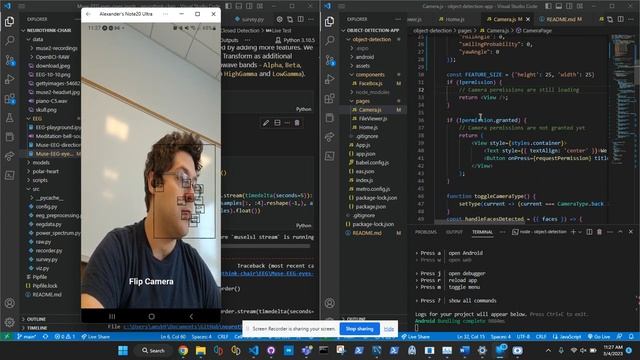Click Go Live in right VS Code status bar
Image resolution: width=640 pixels, height=360 pixels.
click(x=598, y=337)
